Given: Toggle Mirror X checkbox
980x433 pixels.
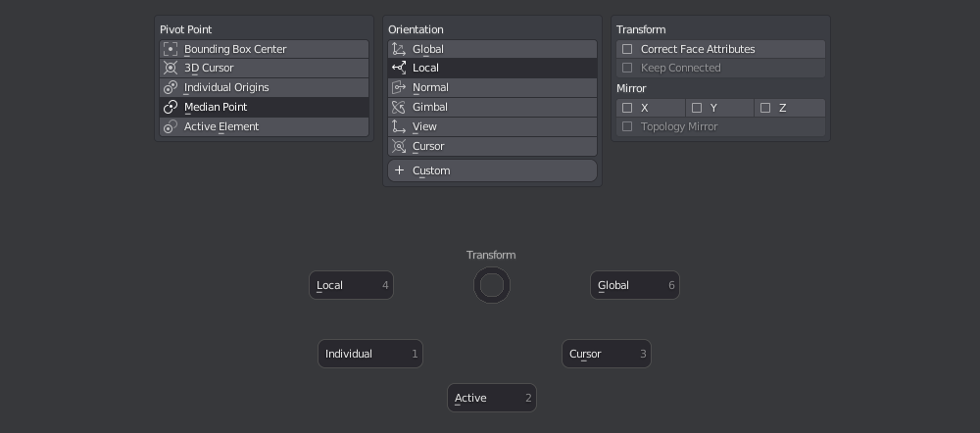Looking at the screenshot, I should (x=627, y=108).
